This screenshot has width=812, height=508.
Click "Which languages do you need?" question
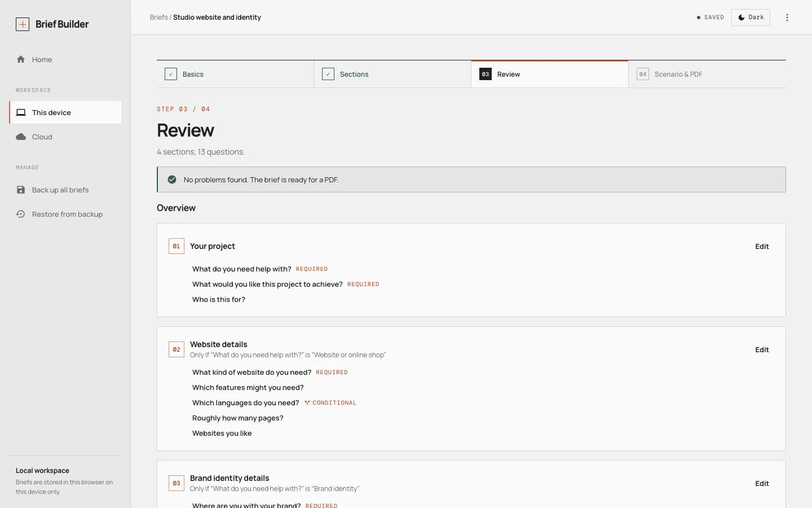[x=246, y=403]
